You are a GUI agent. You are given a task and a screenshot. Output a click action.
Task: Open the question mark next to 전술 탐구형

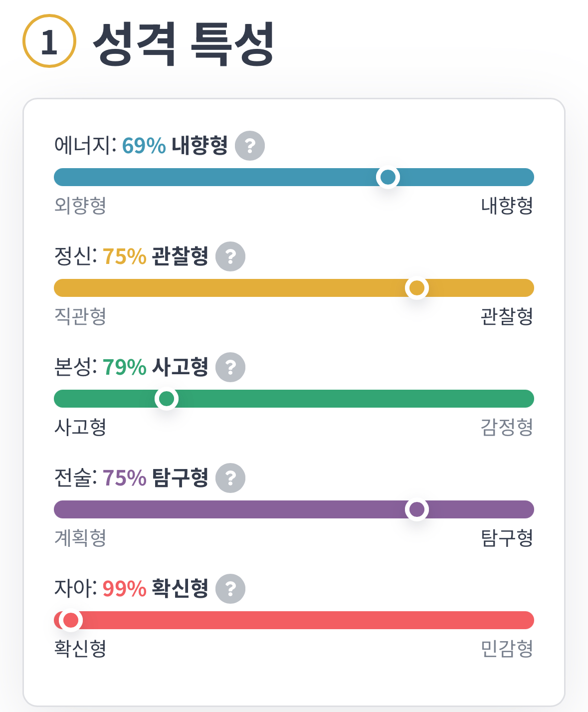click(x=230, y=478)
